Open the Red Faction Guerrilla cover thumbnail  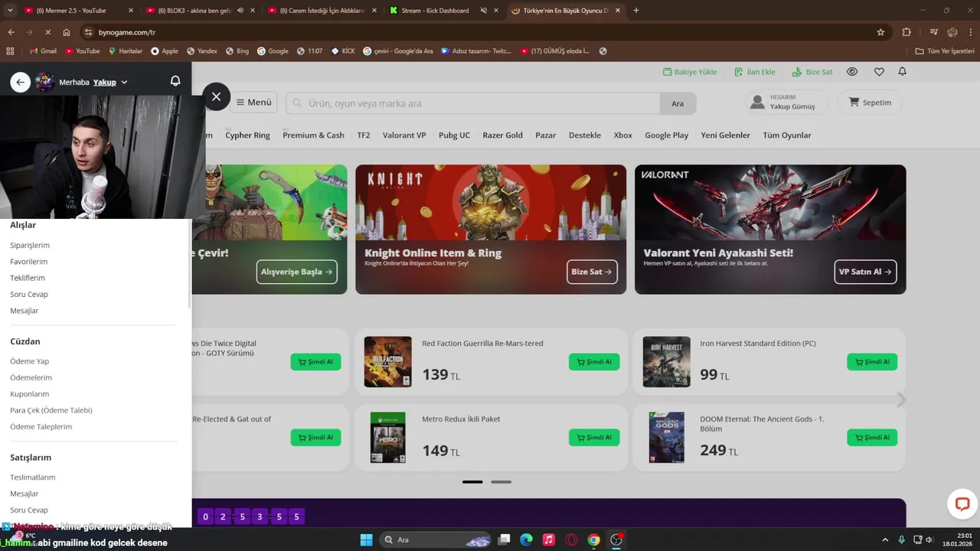click(388, 362)
